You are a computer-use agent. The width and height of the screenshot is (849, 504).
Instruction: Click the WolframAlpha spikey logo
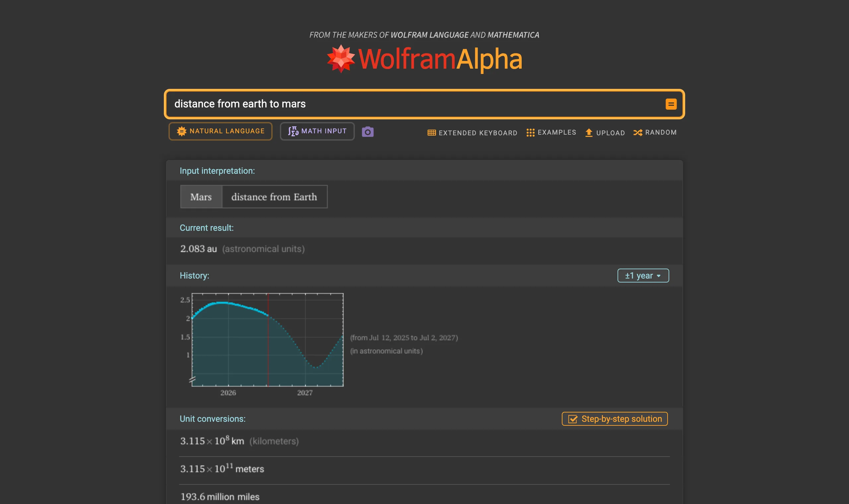pos(341,59)
